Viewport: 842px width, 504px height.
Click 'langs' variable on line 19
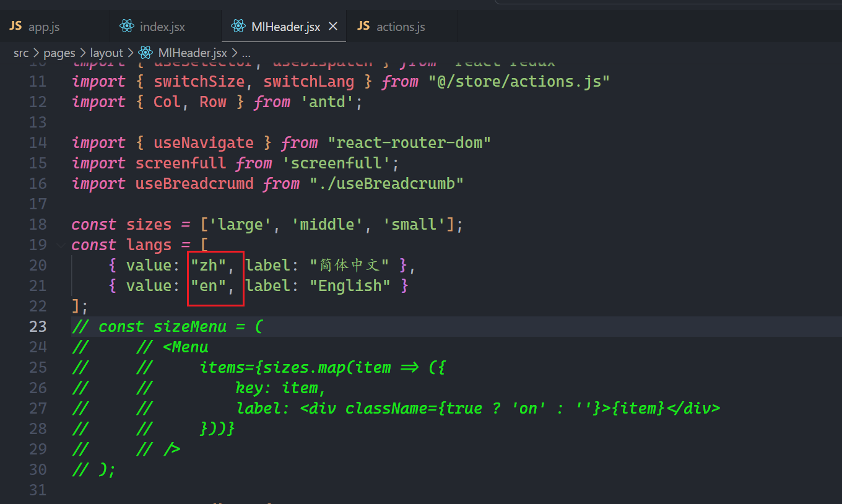tap(149, 245)
